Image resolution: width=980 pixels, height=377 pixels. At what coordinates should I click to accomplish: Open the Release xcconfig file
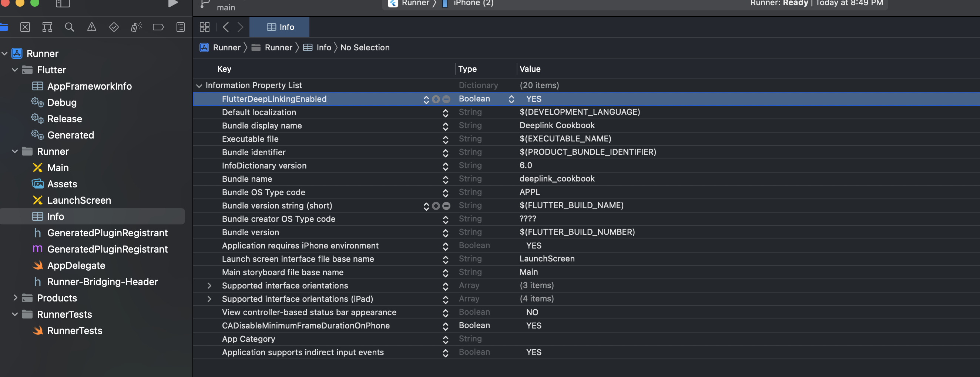(x=57, y=119)
